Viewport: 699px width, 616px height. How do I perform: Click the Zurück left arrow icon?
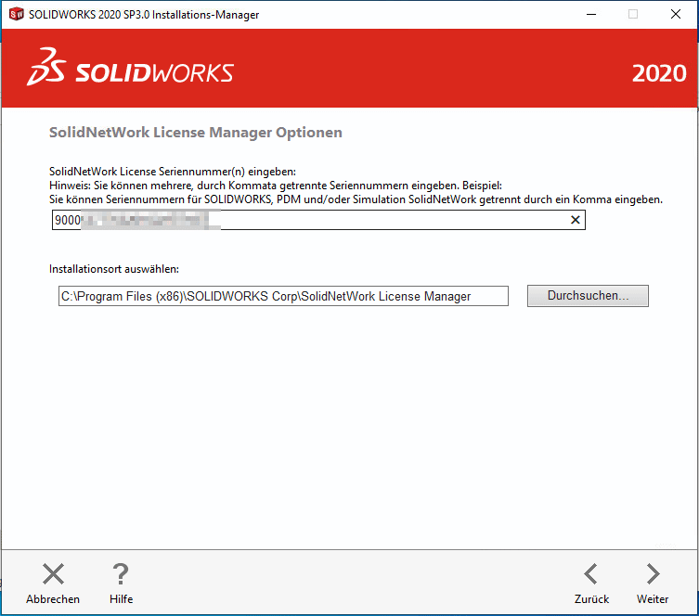tap(590, 574)
